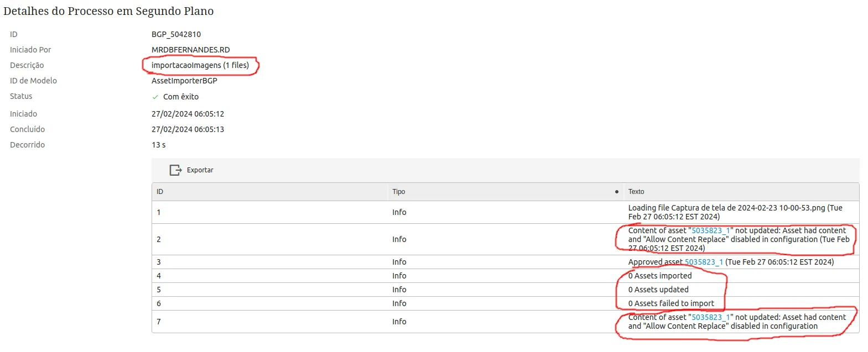Sort by the ID column header

tap(160, 192)
